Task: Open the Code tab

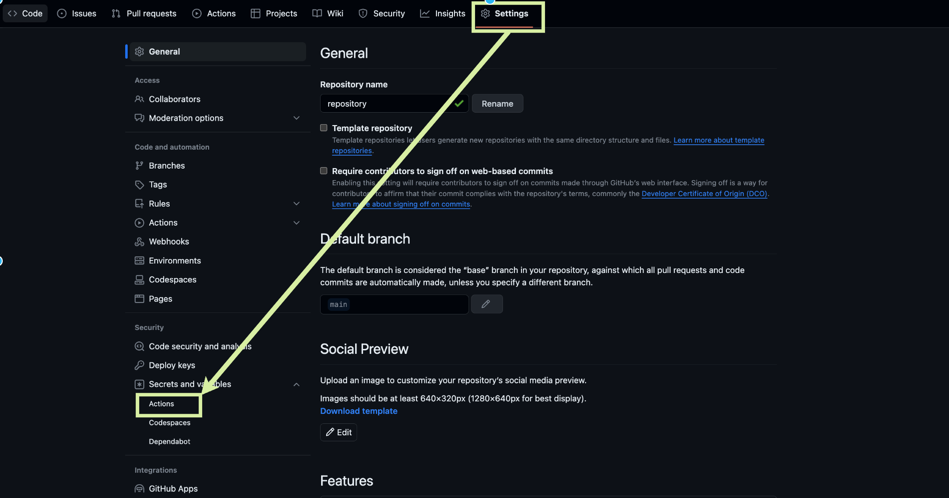Action: click(25, 13)
